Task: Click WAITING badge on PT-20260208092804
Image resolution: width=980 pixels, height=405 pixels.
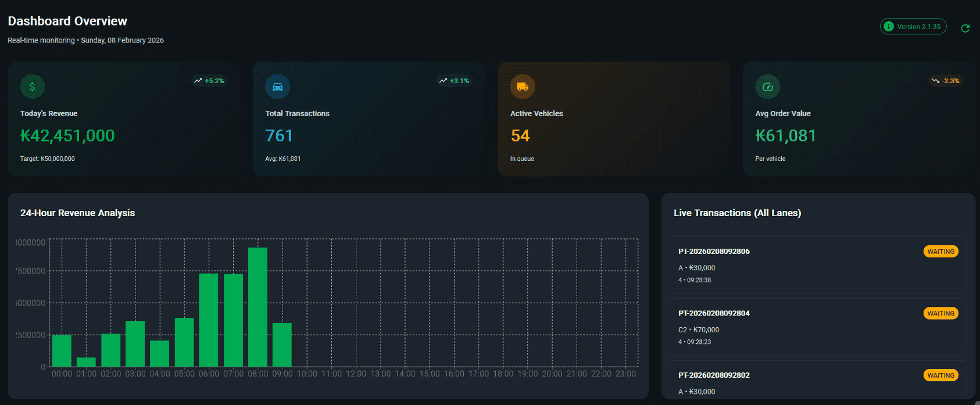Action: 940,313
